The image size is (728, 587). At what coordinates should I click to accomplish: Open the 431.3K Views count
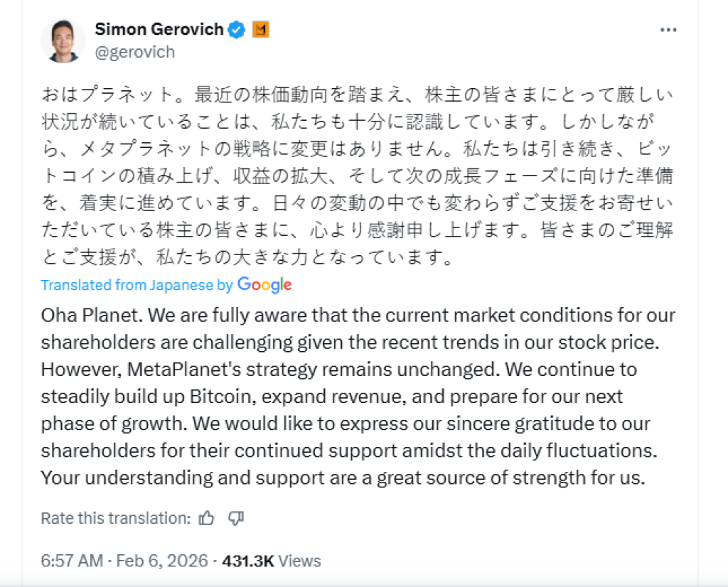click(x=272, y=561)
